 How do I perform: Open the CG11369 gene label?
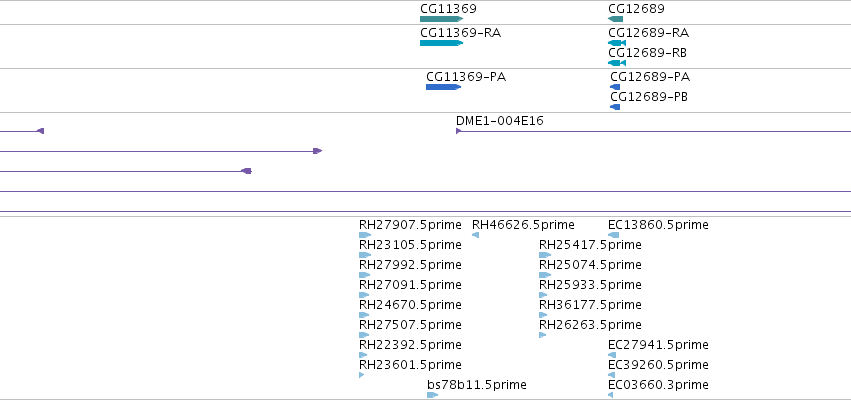point(448,9)
